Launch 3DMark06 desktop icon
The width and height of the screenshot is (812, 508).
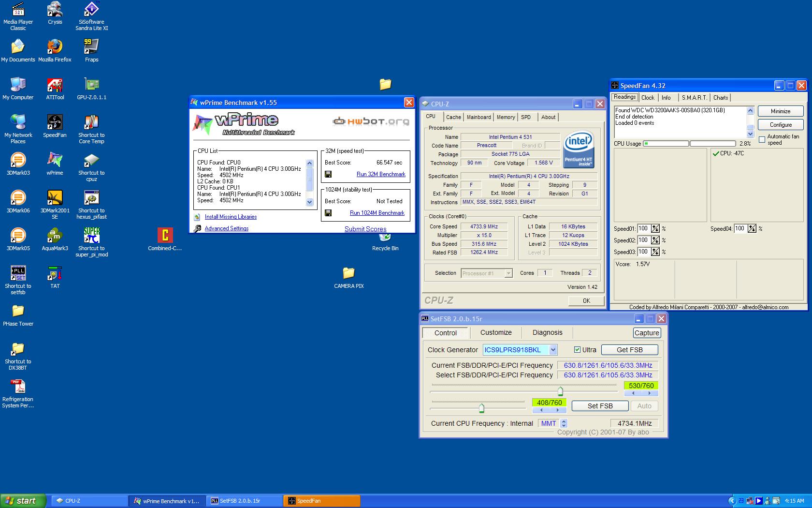pos(18,202)
